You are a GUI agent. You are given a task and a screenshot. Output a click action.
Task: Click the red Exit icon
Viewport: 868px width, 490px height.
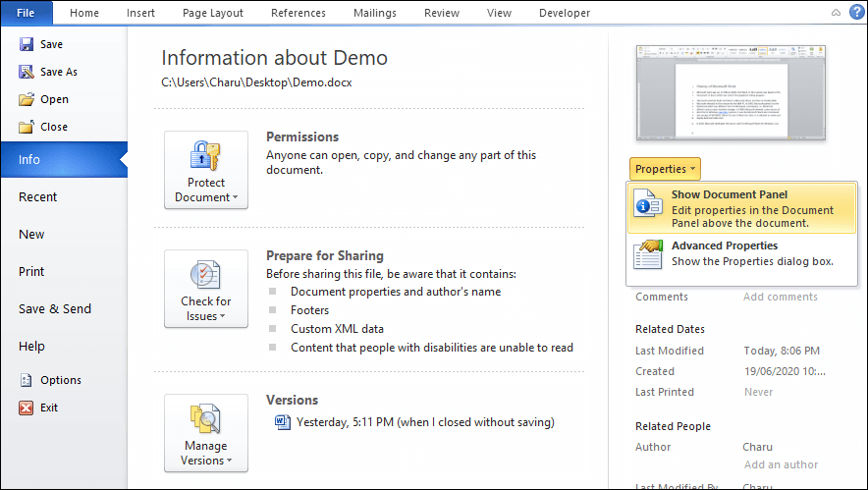coord(26,408)
